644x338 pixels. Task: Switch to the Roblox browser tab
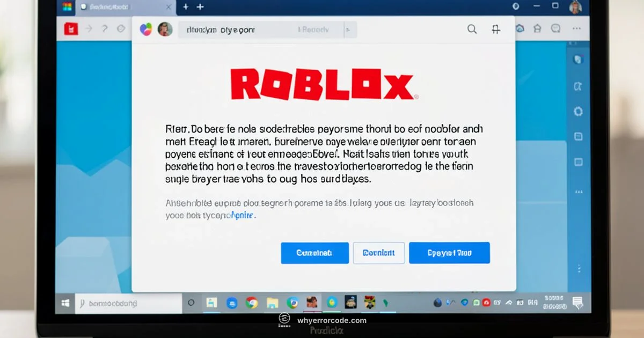coord(113,7)
